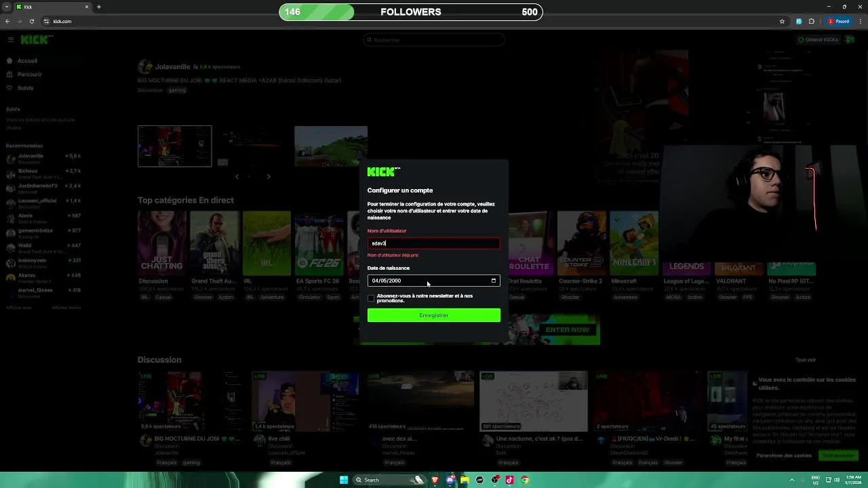The width and height of the screenshot is (868, 488).
Task: Click the blue extension icon in toolbar
Action: click(x=799, y=21)
